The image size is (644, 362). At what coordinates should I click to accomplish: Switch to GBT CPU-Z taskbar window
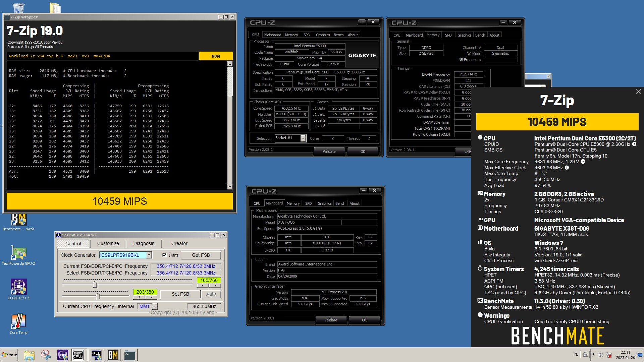pos(78,355)
